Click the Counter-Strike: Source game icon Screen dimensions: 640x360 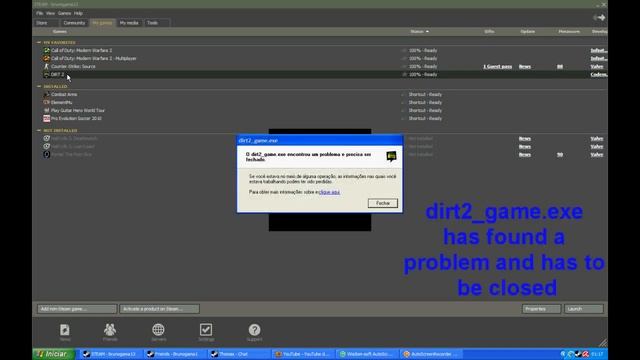(x=47, y=66)
